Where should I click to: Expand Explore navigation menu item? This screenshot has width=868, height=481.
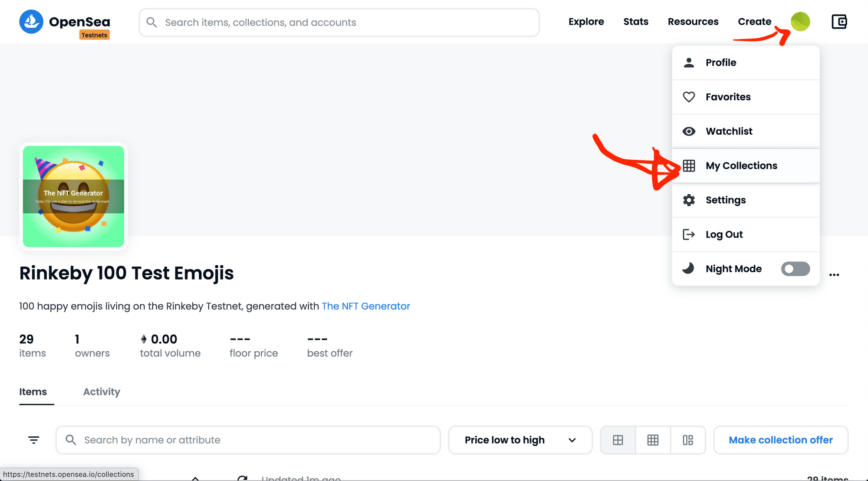tap(586, 22)
